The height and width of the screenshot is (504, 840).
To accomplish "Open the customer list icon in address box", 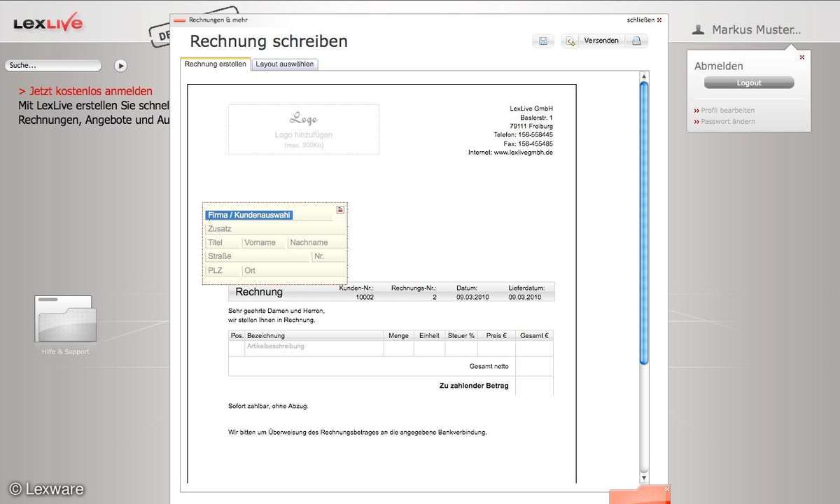I will tap(340, 209).
